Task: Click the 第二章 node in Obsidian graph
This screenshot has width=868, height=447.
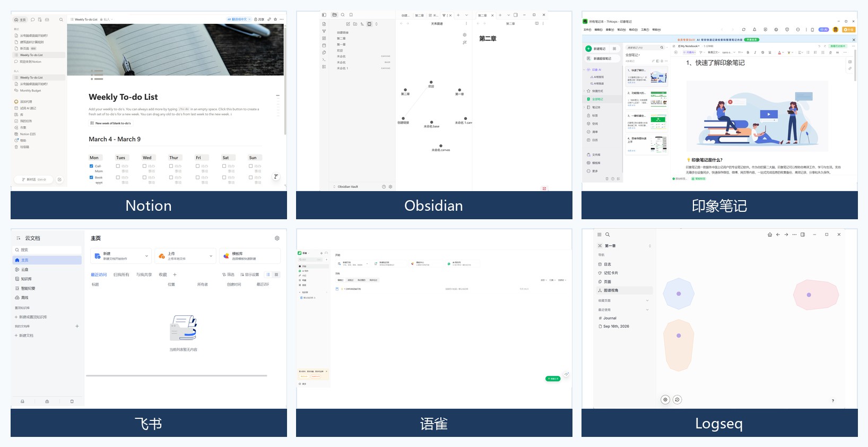Action: tap(405, 90)
